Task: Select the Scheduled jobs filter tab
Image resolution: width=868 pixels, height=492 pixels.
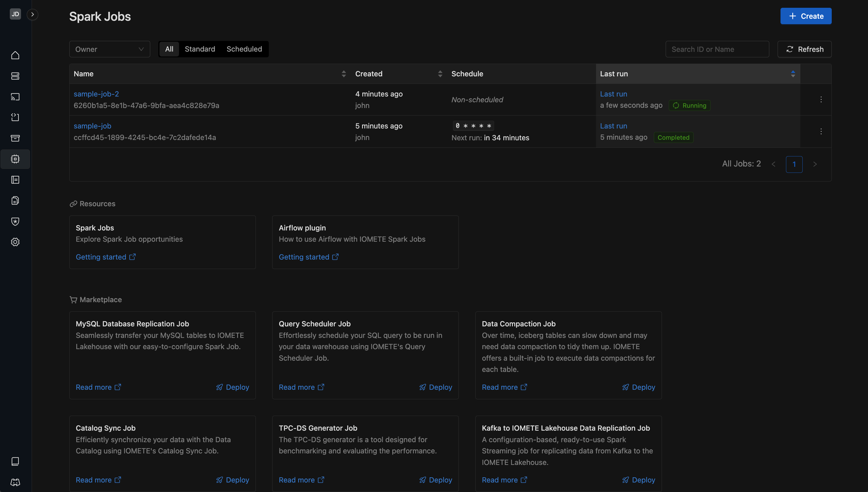Action: click(244, 49)
